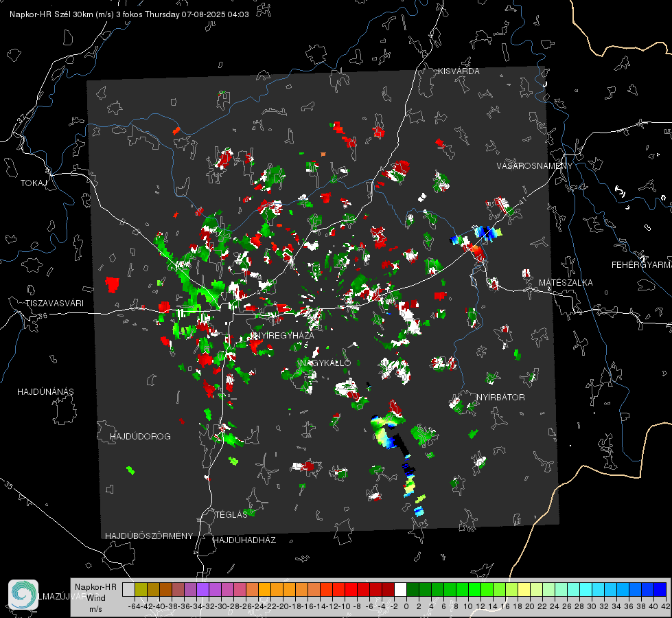Pick the brown swatch between -40 and -38
672x618 pixels.
(165, 589)
